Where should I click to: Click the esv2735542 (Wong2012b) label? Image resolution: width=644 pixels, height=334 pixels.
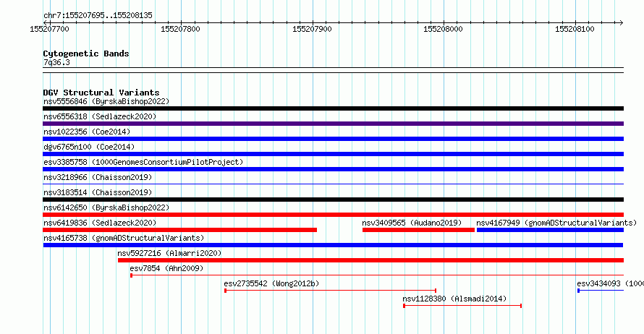(271, 283)
